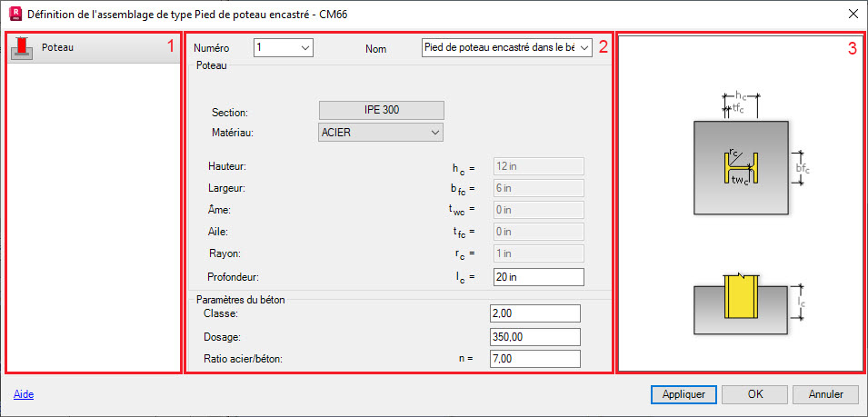The width and height of the screenshot is (868, 417).
Task: Click the Paramètres du béton group title
Action: click(242, 300)
